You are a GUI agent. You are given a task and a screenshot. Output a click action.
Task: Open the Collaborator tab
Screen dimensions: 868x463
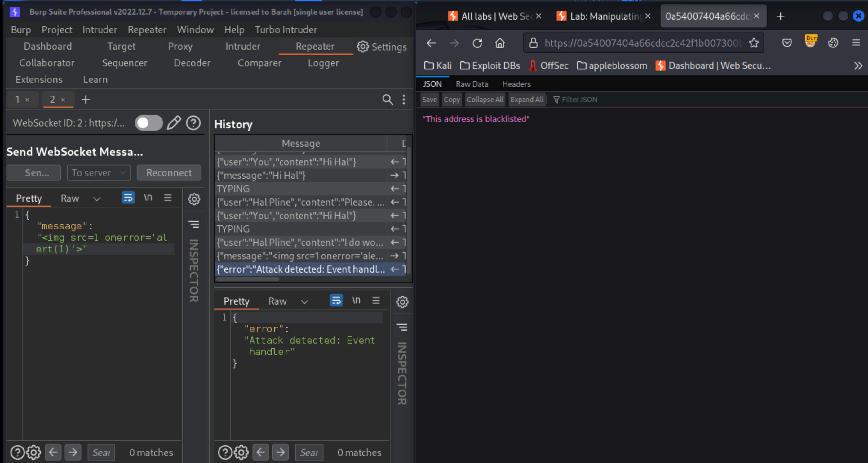pos(47,63)
